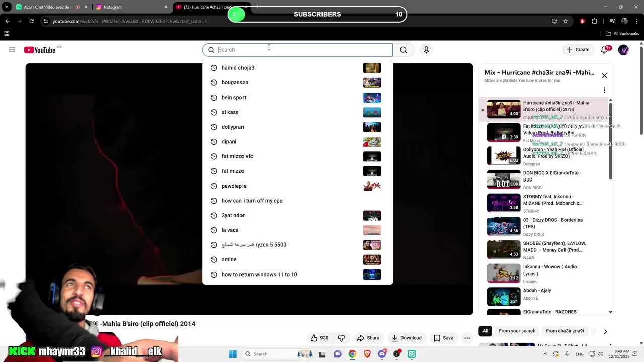Select suggestion 'dipani'
The image size is (644, 362).
click(297, 142)
